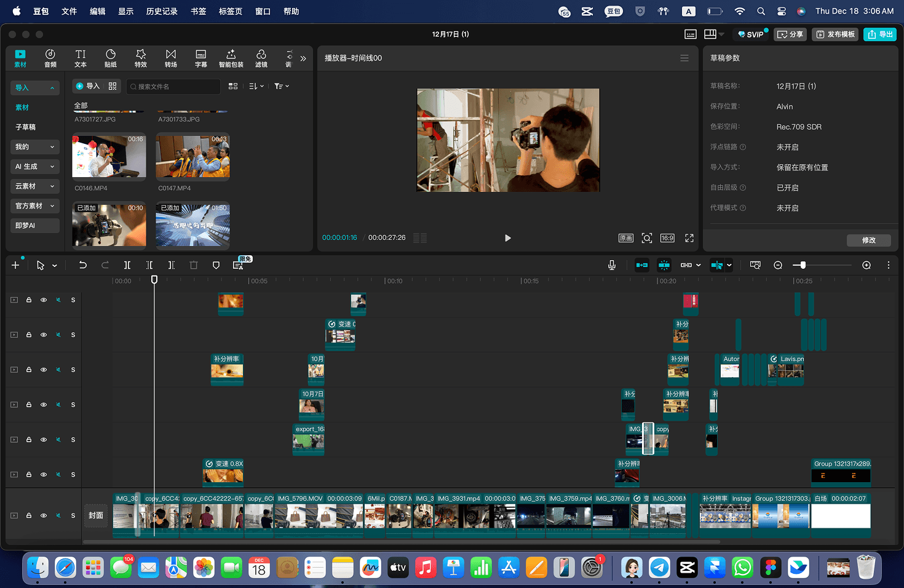This screenshot has width=904, height=588.
Task: Open the SVIP membership badge
Action: 751,34
